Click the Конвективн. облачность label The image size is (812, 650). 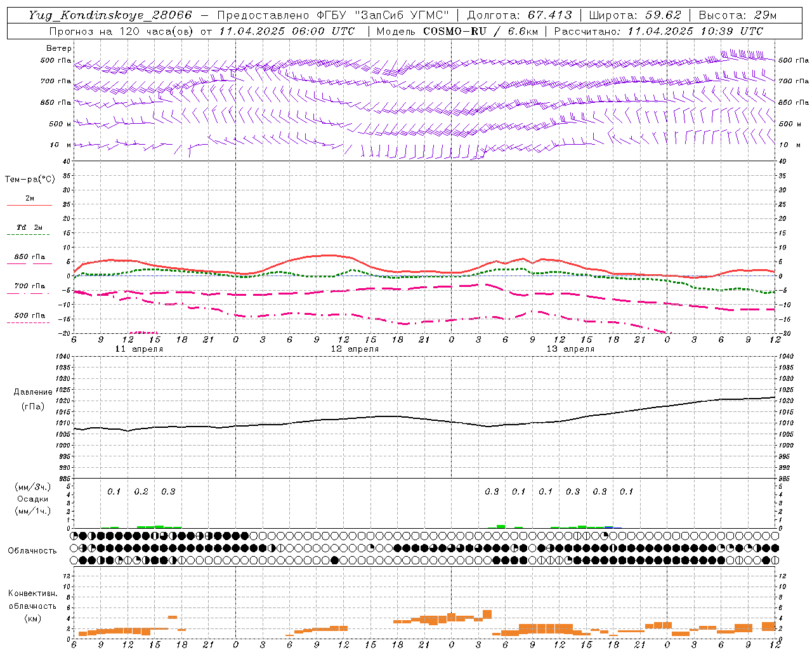pyautogui.click(x=32, y=600)
